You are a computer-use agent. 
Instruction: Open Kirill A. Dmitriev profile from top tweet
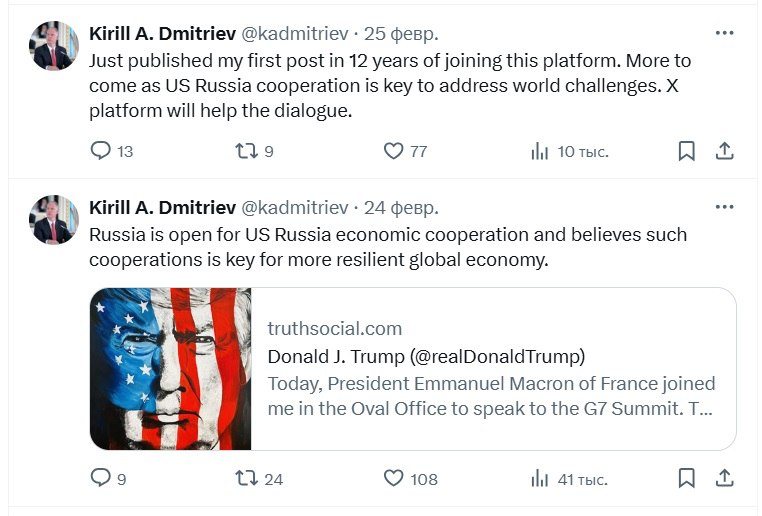point(162,34)
